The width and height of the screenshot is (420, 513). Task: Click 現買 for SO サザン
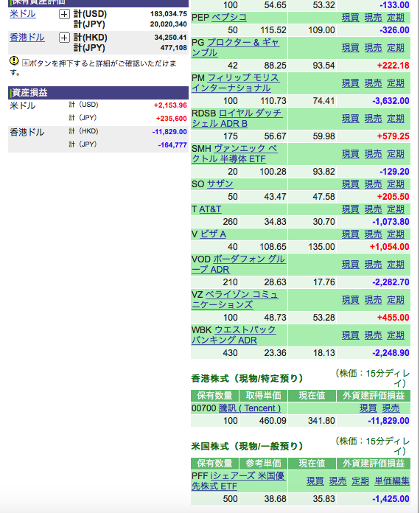[x=351, y=184]
